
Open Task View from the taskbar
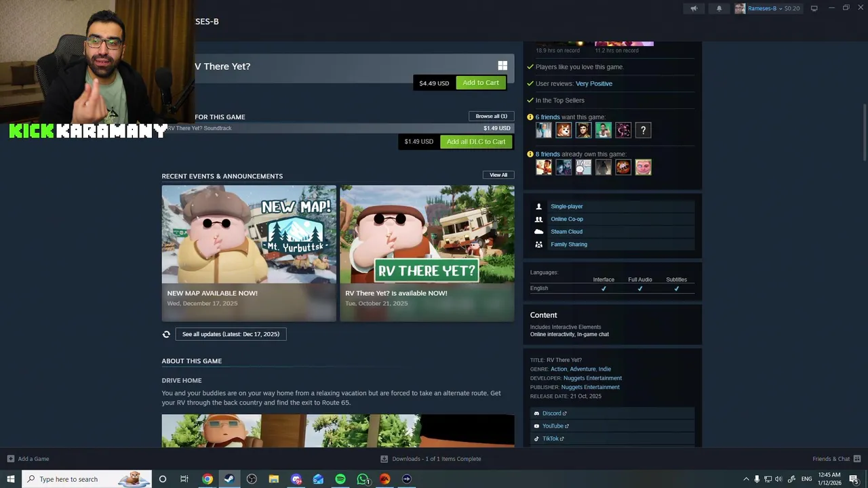coord(184,479)
